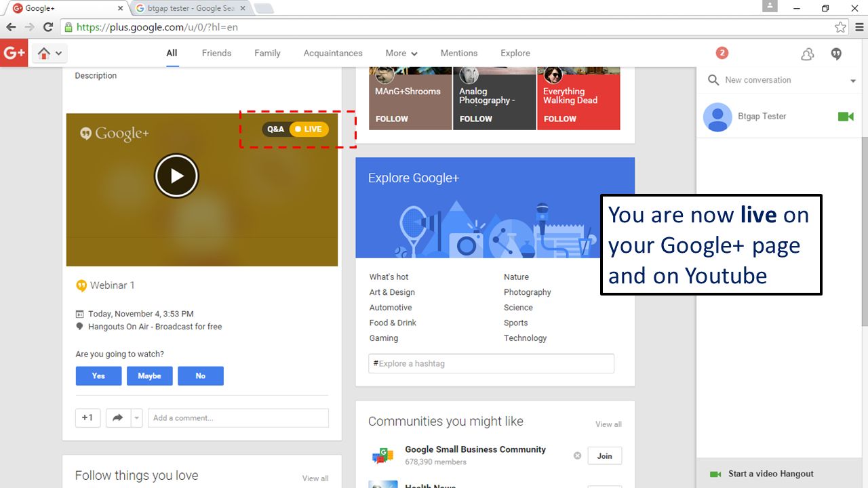The image size is (868, 488).
Task: Open Science category
Action: tap(518, 308)
